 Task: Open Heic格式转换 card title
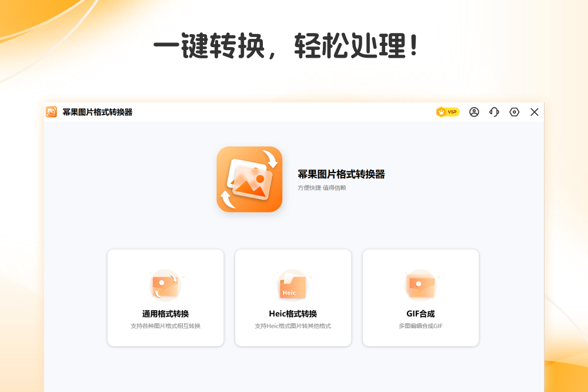(x=293, y=314)
